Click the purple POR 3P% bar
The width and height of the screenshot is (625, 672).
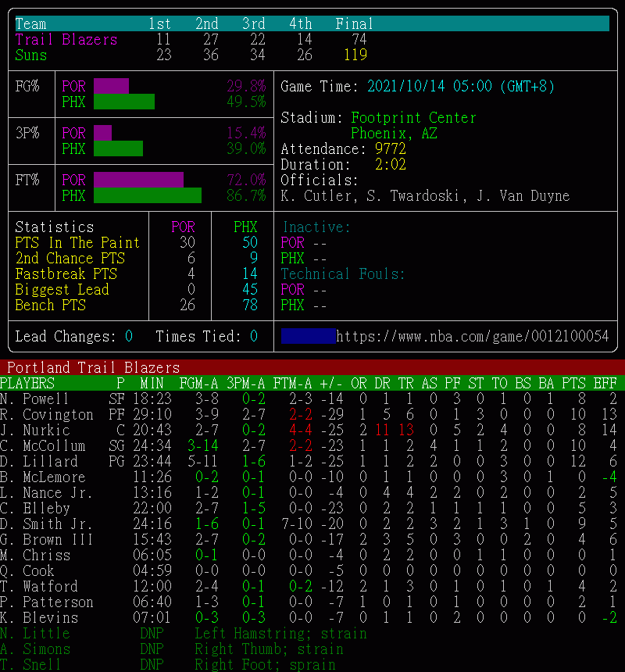[x=102, y=133]
